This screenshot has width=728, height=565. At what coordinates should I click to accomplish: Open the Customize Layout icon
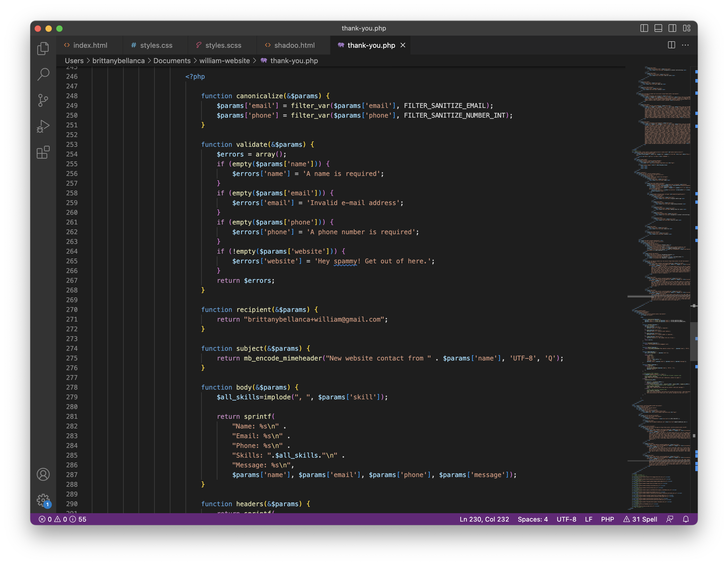tap(686, 28)
